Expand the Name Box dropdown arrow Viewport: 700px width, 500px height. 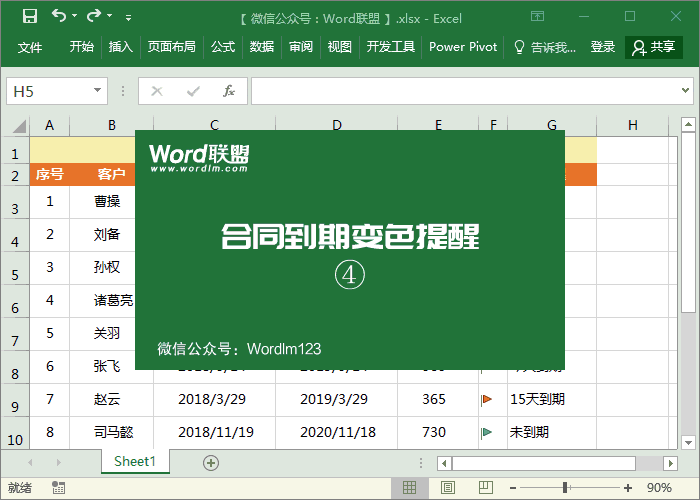point(98,91)
